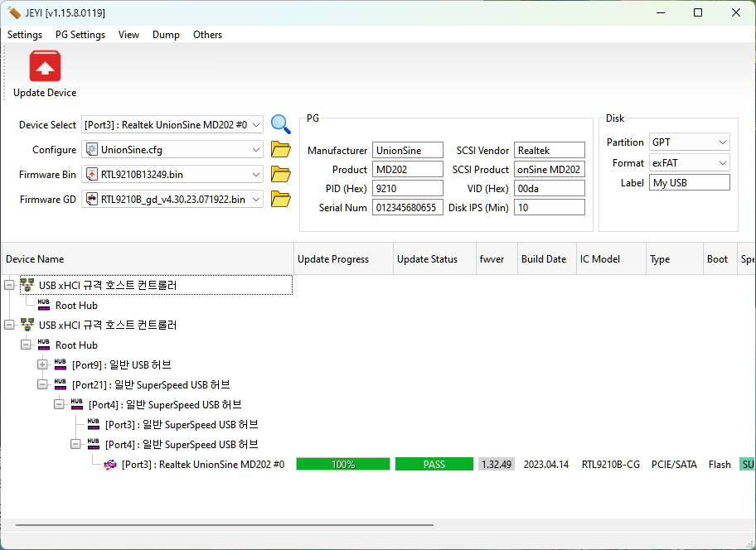Screen dimensions: 756x550
Task: Open Partition GPT dropdown
Action: tap(689, 142)
